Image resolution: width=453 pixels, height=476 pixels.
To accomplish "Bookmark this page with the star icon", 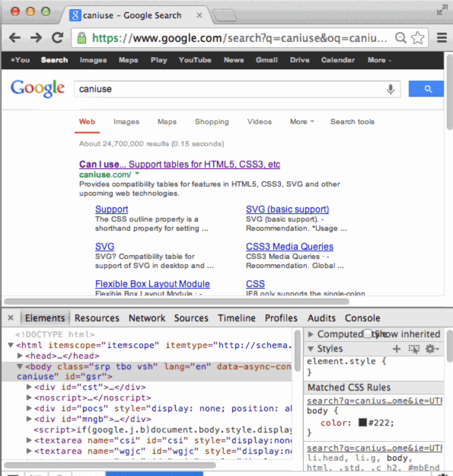I will [x=417, y=38].
